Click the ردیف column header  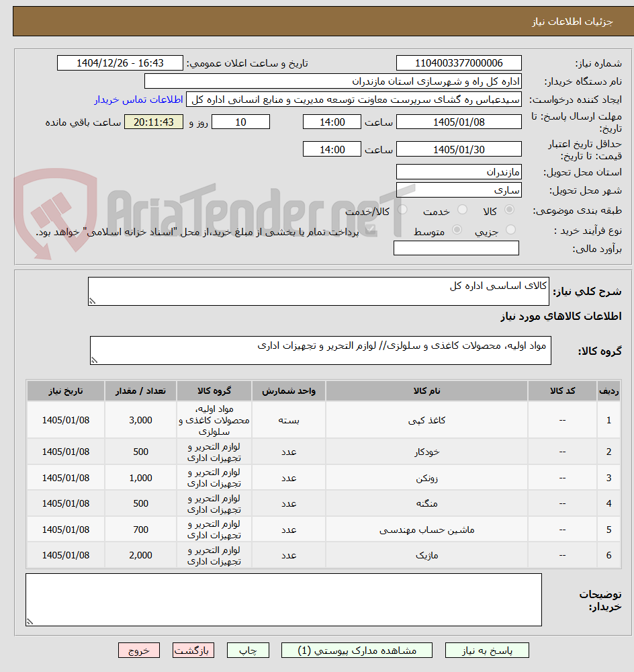pos(608,391)
